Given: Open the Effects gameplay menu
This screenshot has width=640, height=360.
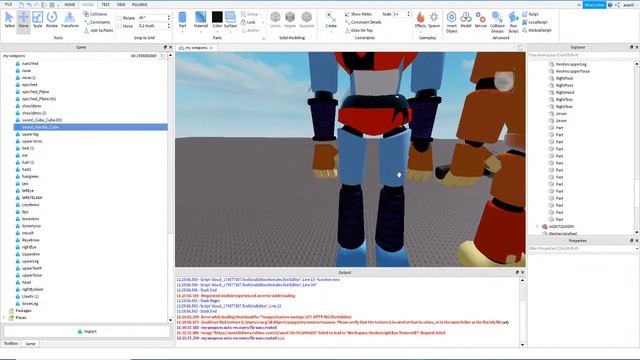Looking at the screenshot, I should pos(420,20).
